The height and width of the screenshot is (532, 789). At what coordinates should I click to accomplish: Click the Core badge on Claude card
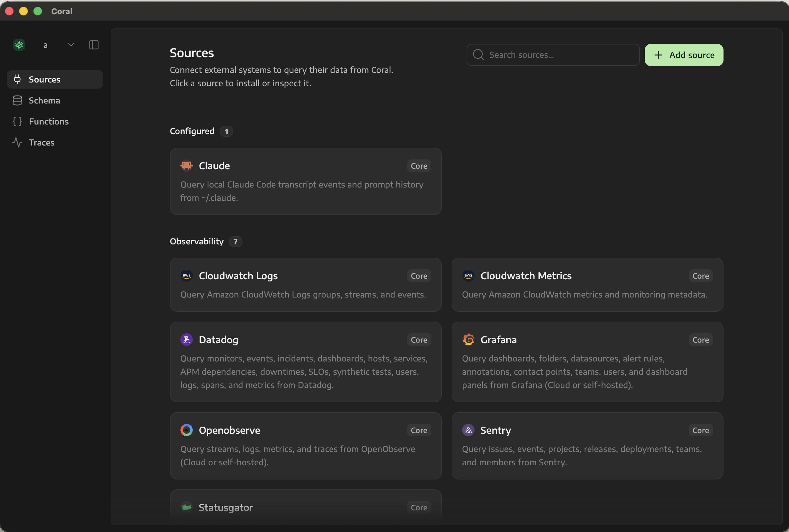[419, 166]
